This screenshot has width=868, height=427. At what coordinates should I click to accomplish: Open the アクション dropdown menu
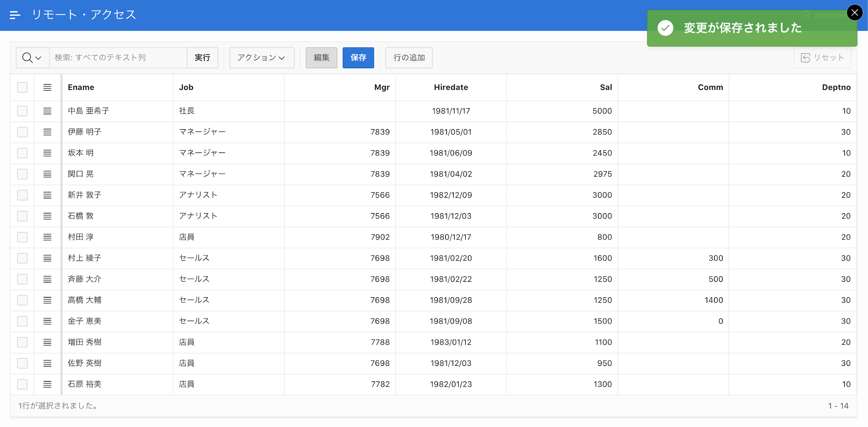point(261,58)
